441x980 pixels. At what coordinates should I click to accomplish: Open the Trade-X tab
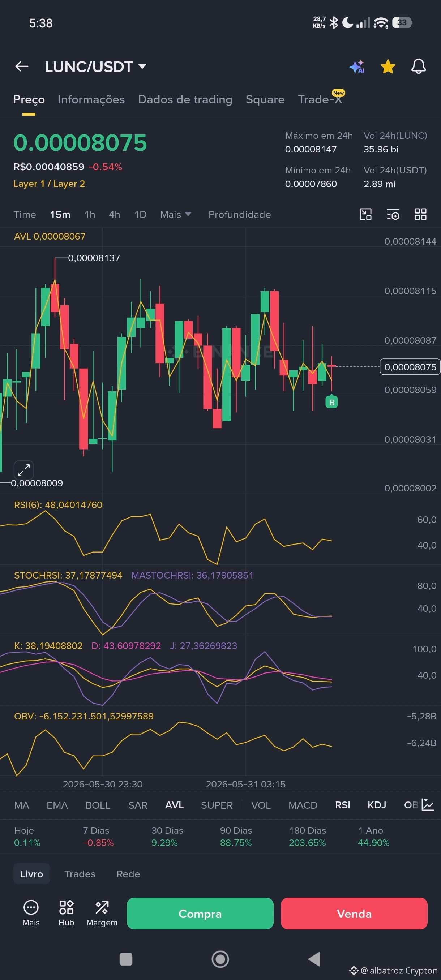320,100
